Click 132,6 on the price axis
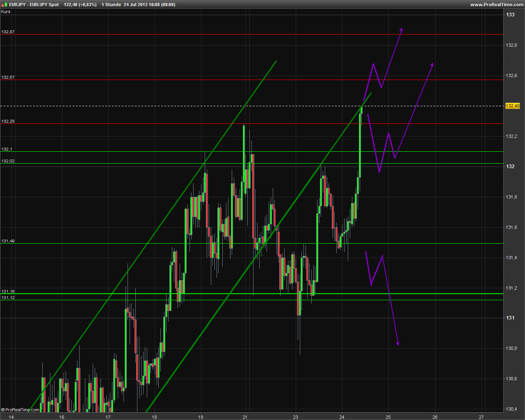Screen dimensions: 525x420 pos(511,75)
